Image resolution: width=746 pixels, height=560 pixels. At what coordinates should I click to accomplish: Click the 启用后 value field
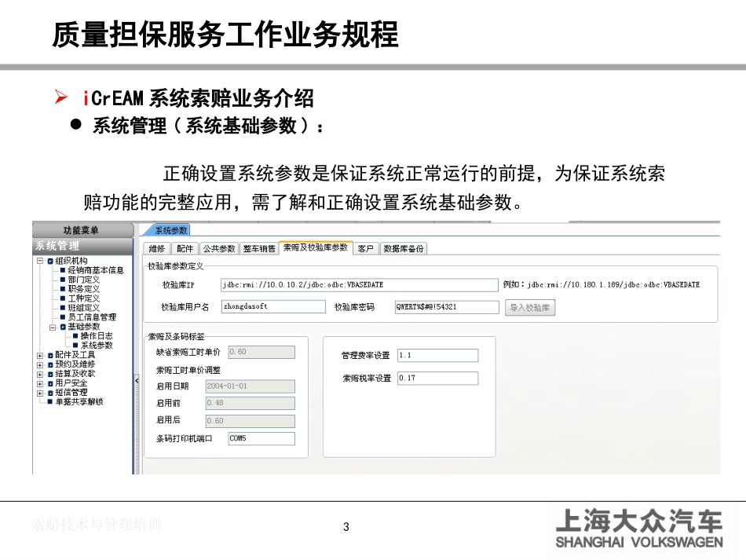[x=250, y=421]
